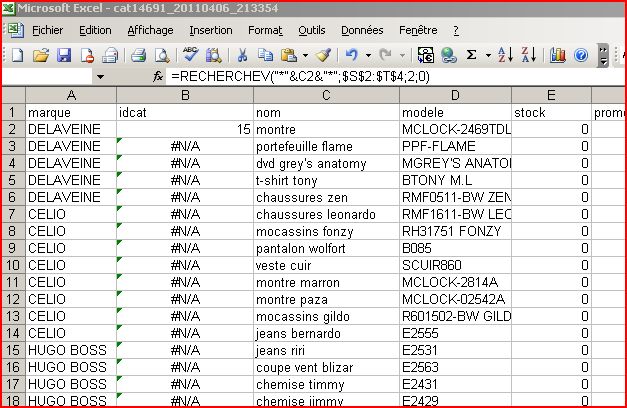Open the Fenêtre menu

[x=418, y=30]
